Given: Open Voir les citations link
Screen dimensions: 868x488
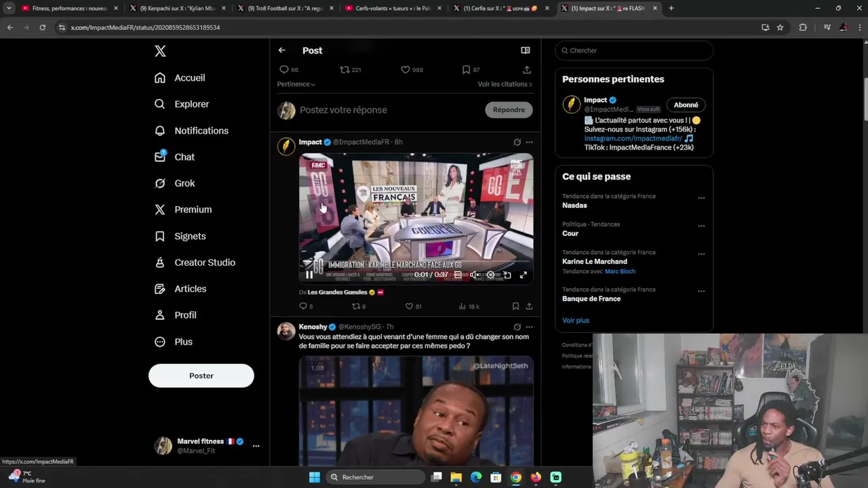Looking at the screenshot, I should [505, 84].
